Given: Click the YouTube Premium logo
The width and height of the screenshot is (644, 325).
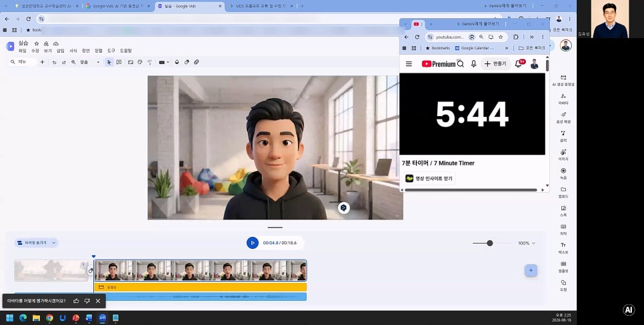Looking at the screenshot, I should [x=438, y=64].
